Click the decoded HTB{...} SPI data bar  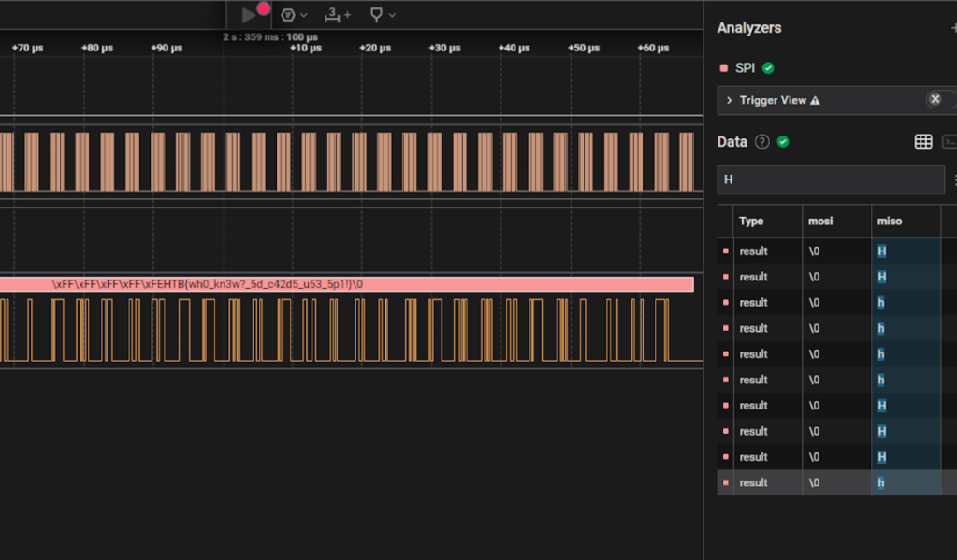click(346, 284)
